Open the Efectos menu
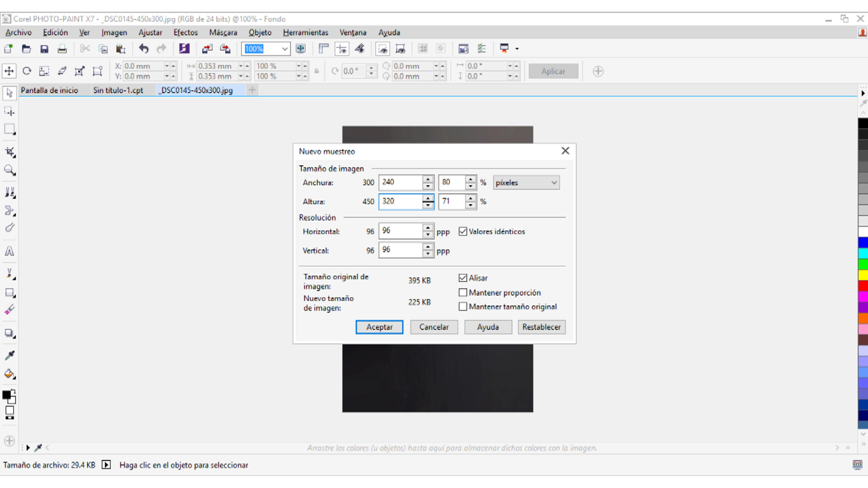 tap(185, 33)
